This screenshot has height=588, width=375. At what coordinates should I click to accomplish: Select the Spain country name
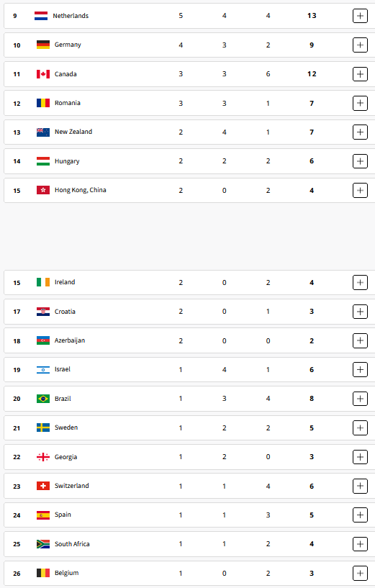(x=63, y=515)
